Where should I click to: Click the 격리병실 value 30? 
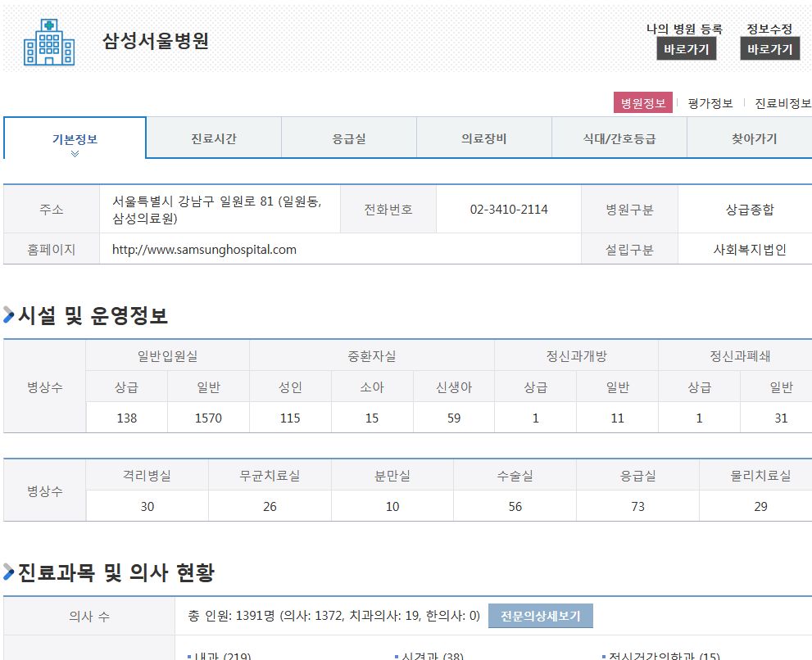(x=147, y=506)
